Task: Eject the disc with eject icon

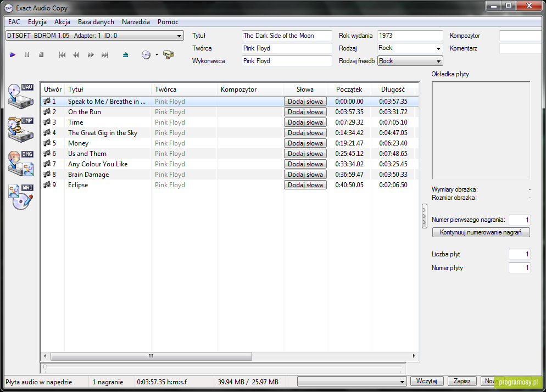Action: coord(125,55)
